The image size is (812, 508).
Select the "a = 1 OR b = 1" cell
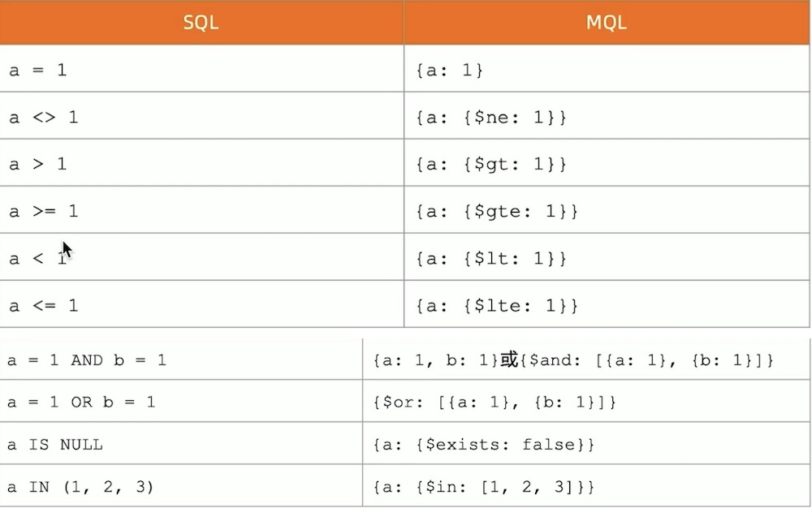point(81,402)
